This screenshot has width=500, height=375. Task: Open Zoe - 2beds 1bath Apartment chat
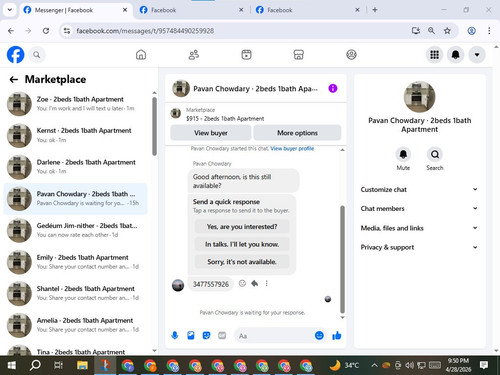(76, 104)
